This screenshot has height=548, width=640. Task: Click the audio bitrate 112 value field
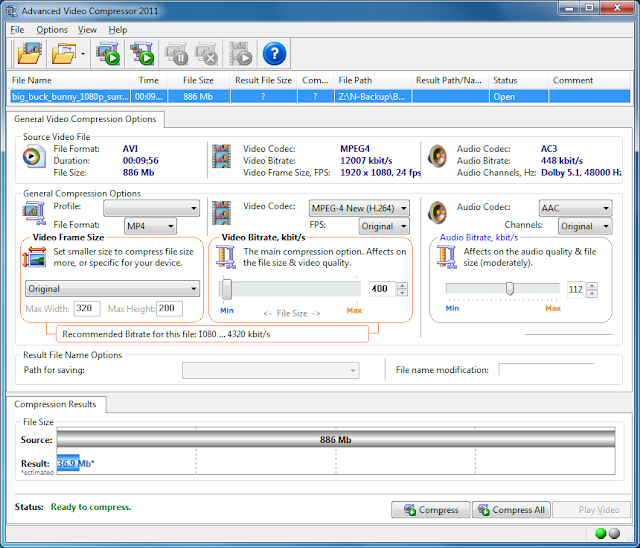(x=576, y=290)
